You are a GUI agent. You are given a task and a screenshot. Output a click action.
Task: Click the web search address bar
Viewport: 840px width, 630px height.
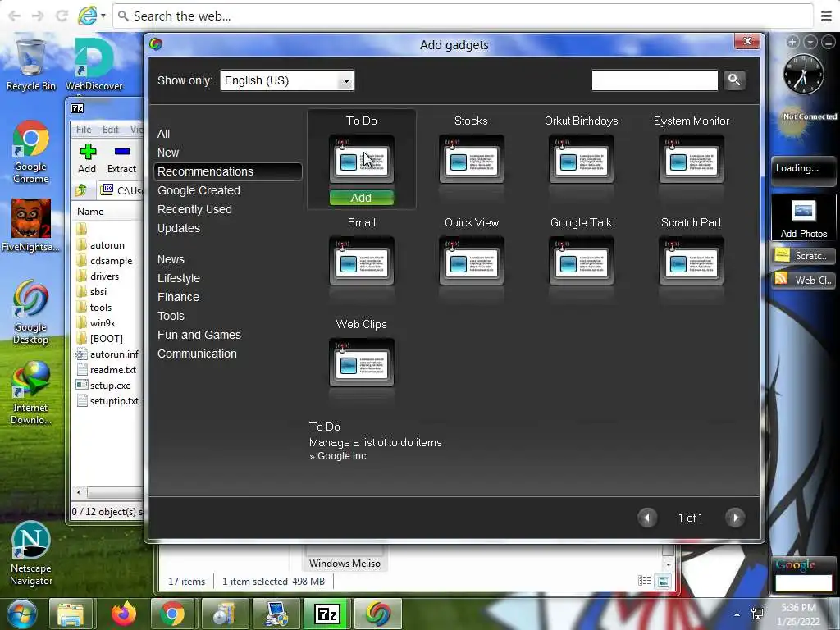[463, 16]
